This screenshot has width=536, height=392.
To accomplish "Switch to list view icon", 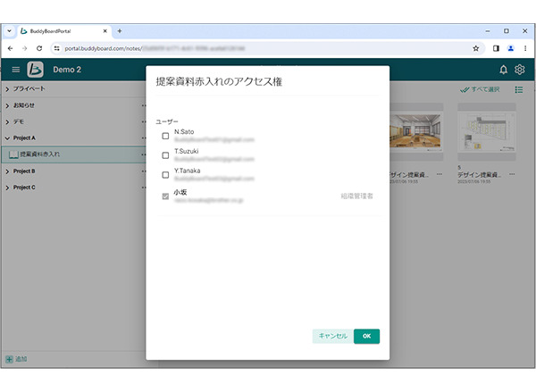I will pyautogui.click(x=519, y=89).
